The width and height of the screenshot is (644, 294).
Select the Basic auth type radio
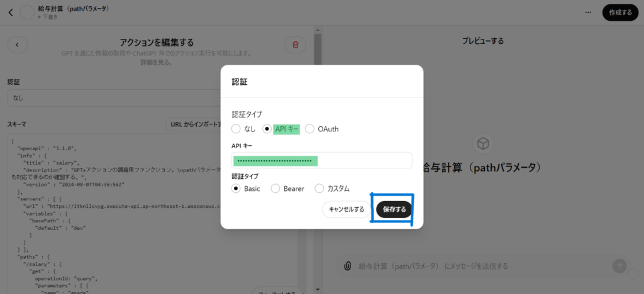tap(236, 188)
